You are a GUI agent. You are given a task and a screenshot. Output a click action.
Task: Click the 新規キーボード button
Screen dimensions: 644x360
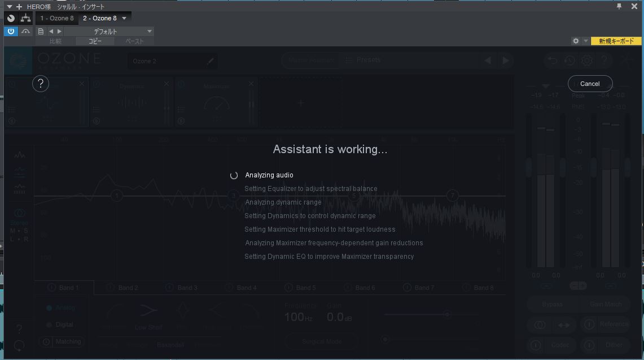(x=616, y=41)
